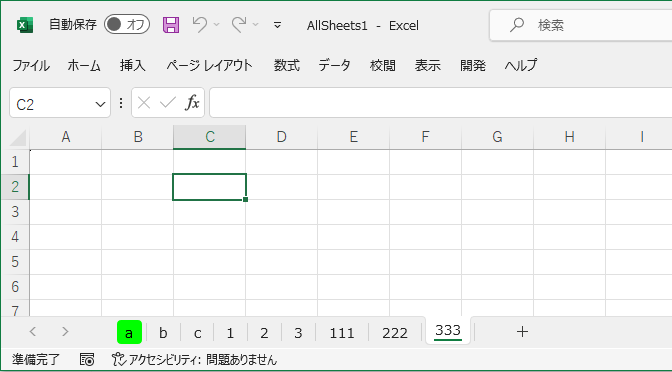Image resolution: width=672 pixels, height=372 pixels.
Task: Select row 3 header
Action: (15, 212)
